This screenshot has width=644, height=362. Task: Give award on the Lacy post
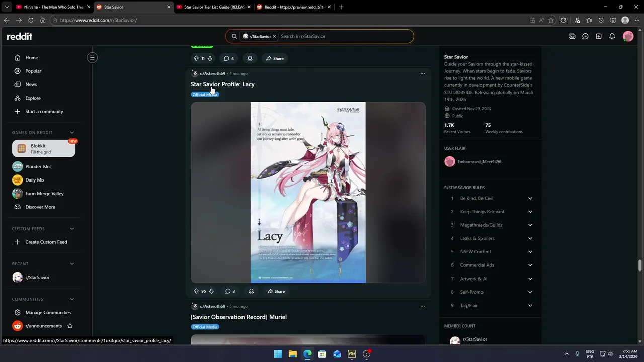click(x=251, y=291)
